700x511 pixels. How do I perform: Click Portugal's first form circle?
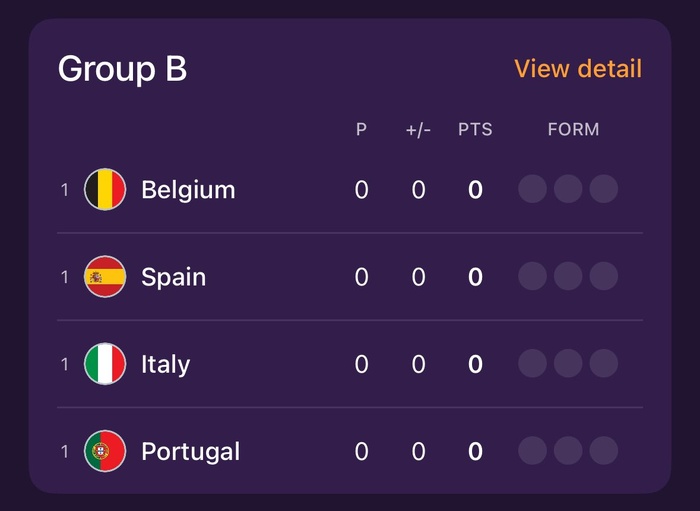click(x=532, y=451)
